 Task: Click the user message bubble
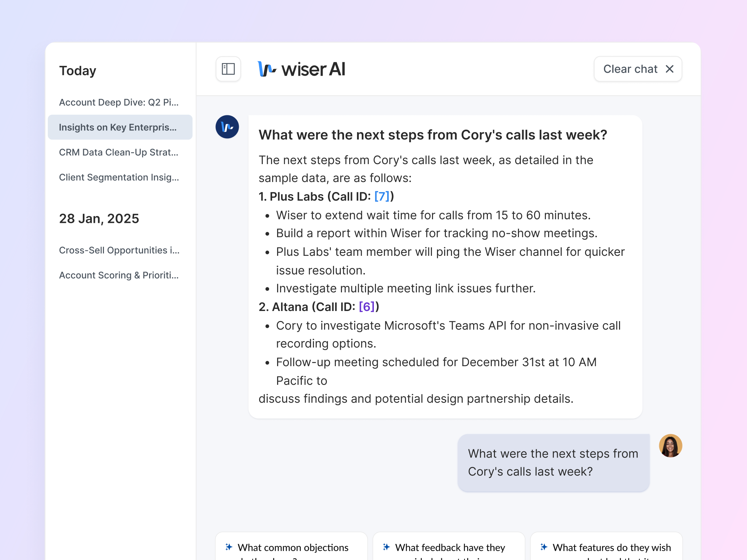(x=553, y=463)
